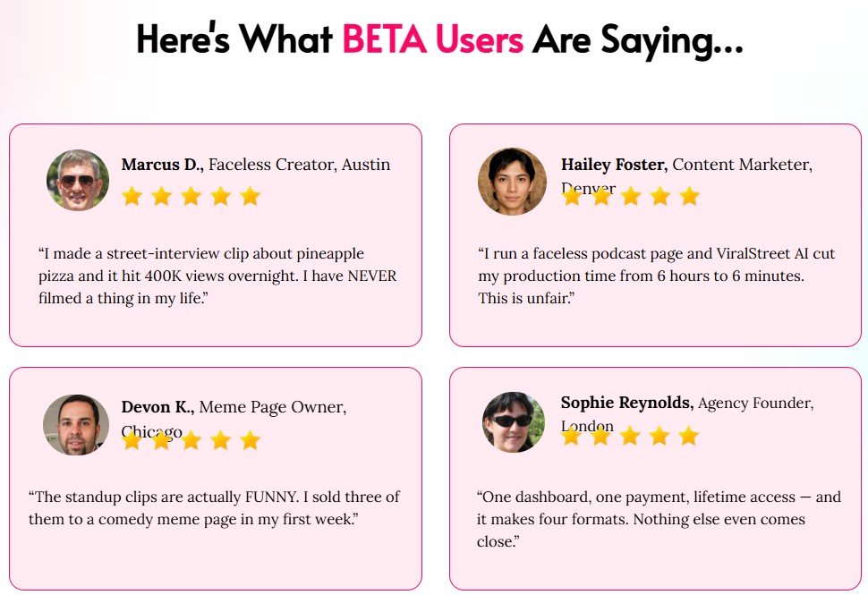Click the pineapple pizza testimonial quote
The image size is (868, 595).
217,276
